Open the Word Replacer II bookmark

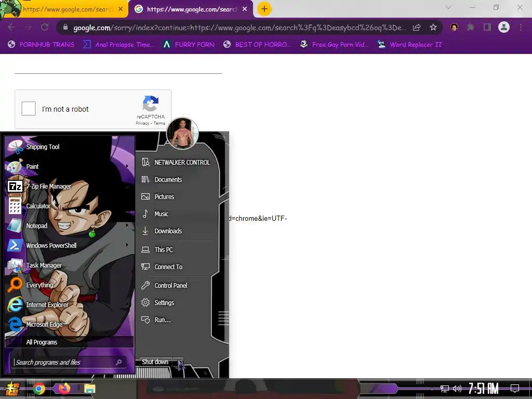[410, 45]
